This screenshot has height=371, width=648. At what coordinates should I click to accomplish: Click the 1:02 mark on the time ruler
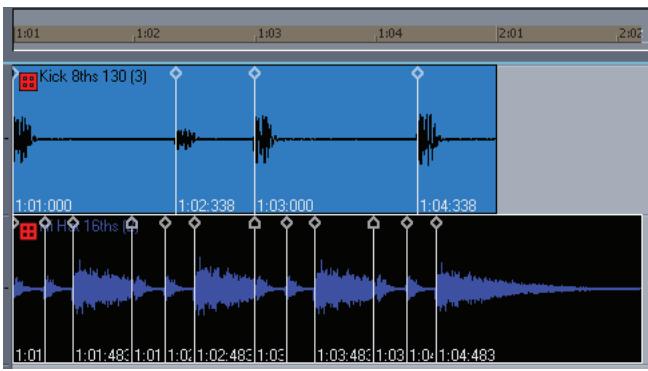(x=148, y=33)
